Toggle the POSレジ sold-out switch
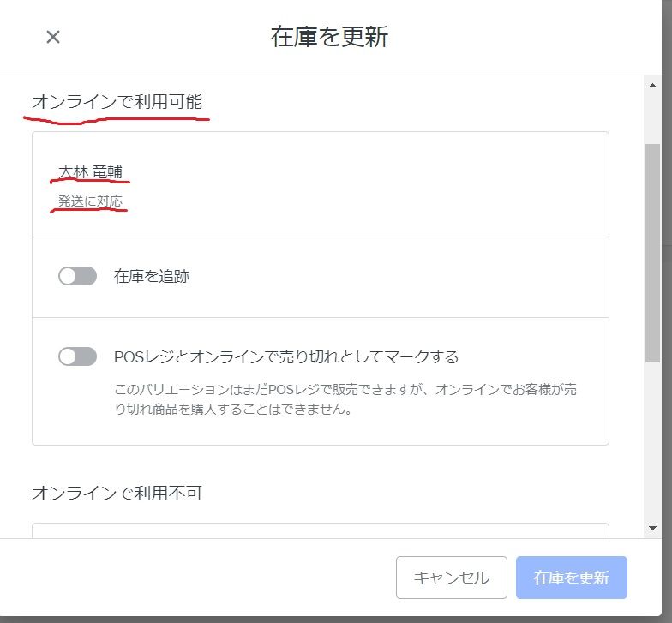The height and width of the screenshot is (623, 672). [77, 356]
